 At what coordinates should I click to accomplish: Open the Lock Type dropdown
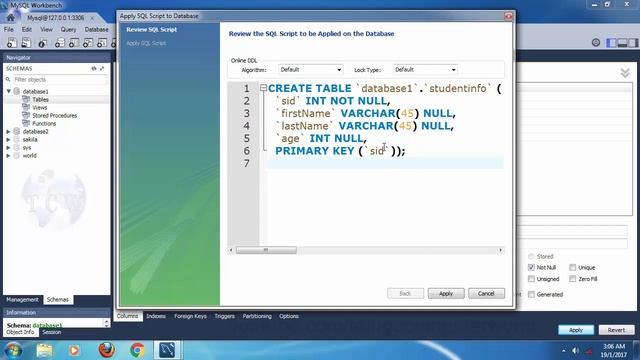[425, 70]
